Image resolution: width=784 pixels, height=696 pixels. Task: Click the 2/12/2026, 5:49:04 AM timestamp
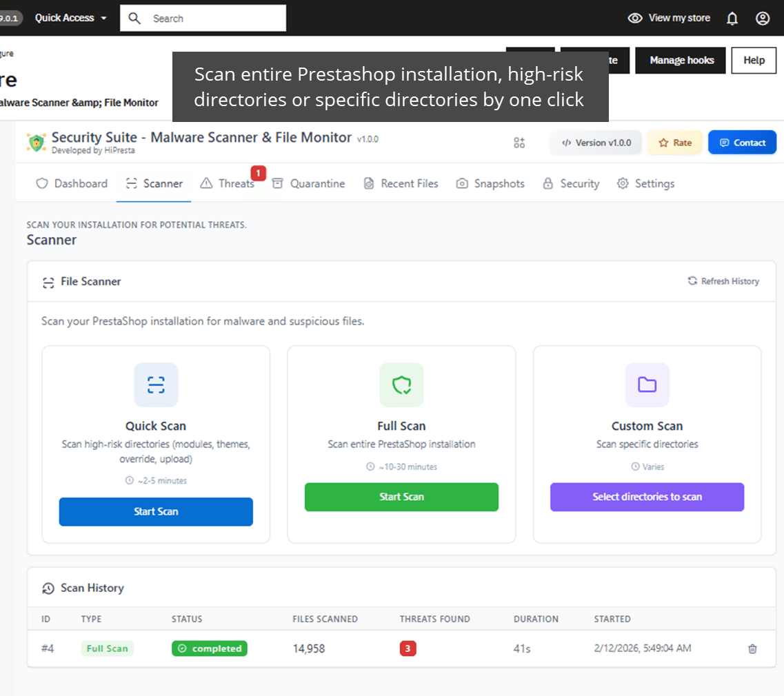(x=643, y=648)
